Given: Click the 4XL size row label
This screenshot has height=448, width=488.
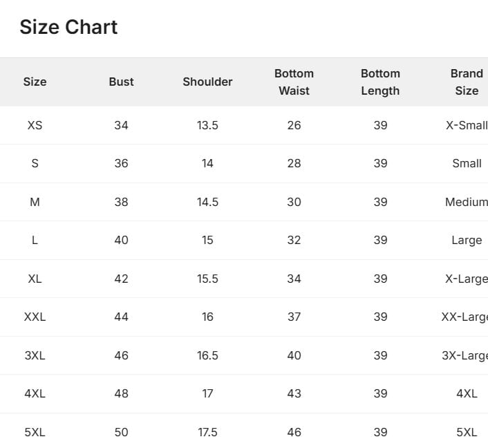Looking at the screenshot, I should (x=35, y=393).
